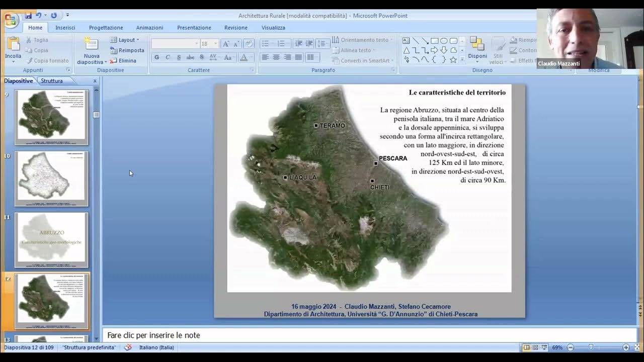The image size is (644, 362).
Task: Open Stili veloci quick styles
Action: tap(498, 50)
